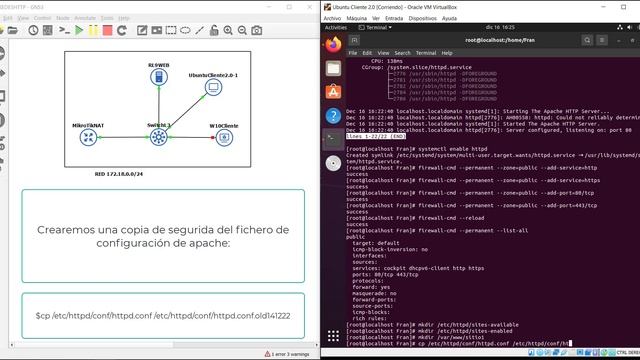
Task: Open Help from the Ubuntu dock
Action: point(333,116)
